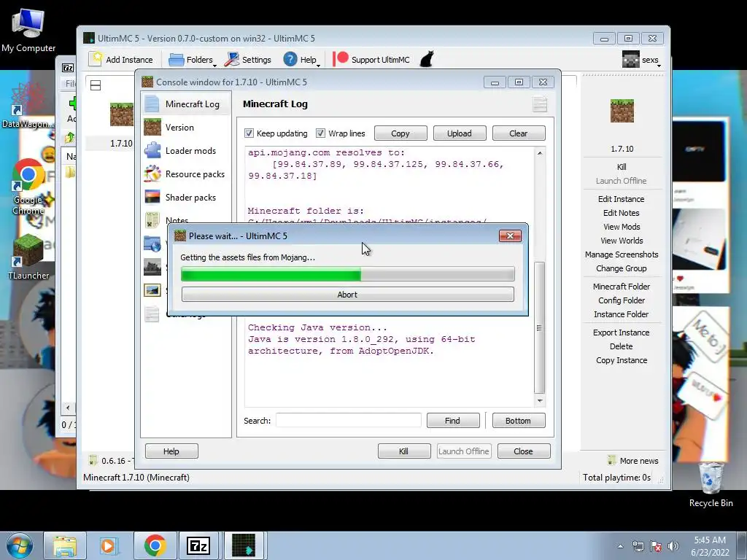Click Edit Notes in right panel
The image size is (747, 560).
[622, 213]
